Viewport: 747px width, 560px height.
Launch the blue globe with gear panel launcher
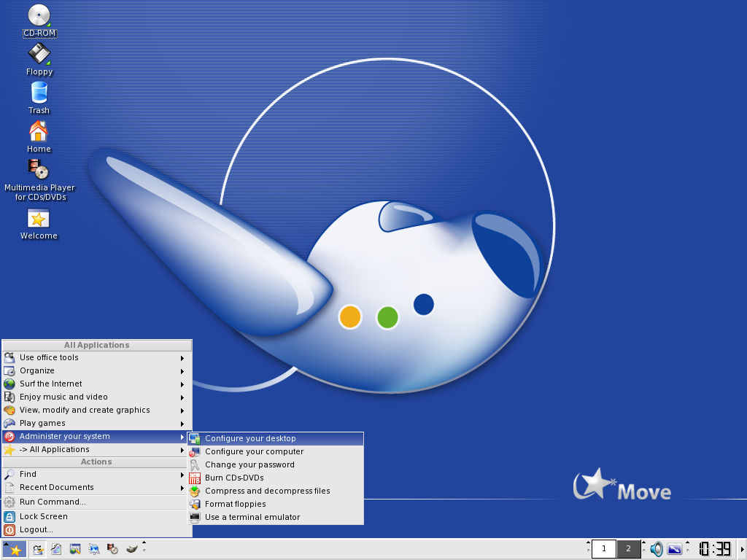point(94,550)
